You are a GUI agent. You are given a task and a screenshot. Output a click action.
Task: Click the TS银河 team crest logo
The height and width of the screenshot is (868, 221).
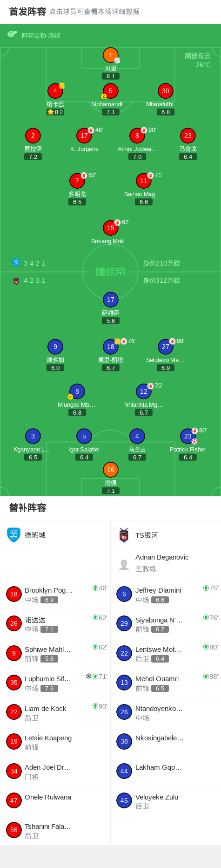[x=124, y=535]
